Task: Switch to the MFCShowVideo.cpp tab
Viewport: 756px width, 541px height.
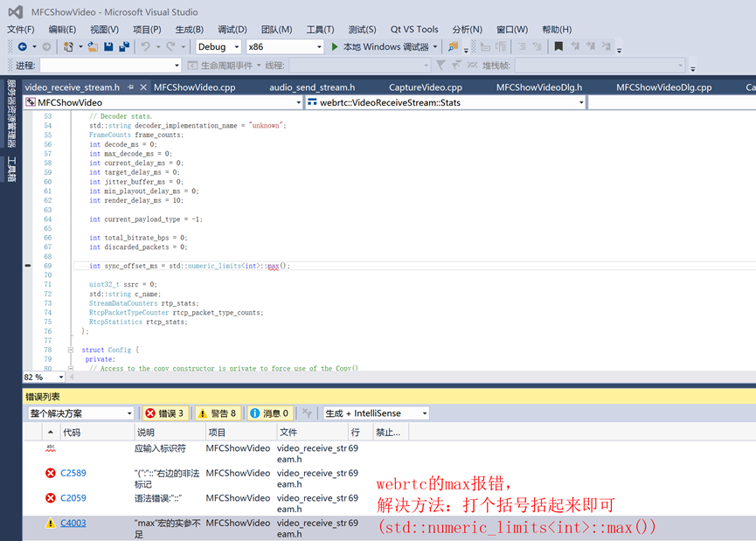Action: [x=195, y=87]
